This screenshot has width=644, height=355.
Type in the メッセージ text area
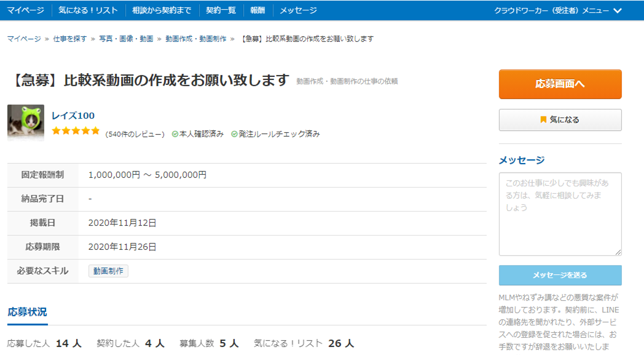[x=560, y=213]
